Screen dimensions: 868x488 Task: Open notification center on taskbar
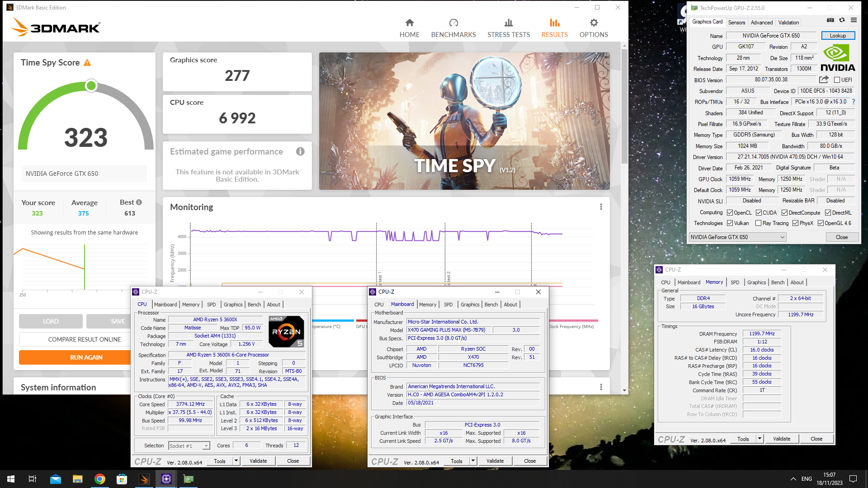click(x=853, y=479)
